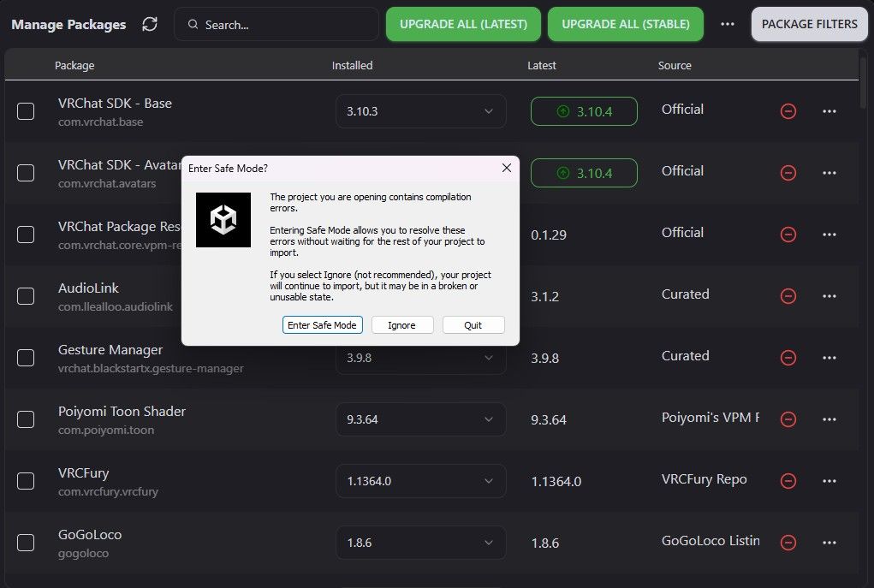
Task: Close the Enter Safe Mode dialog
Action: (506, 168)
